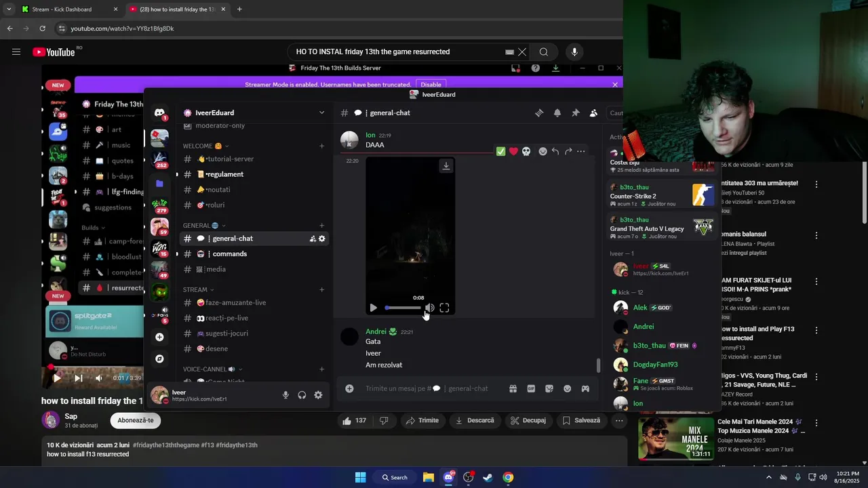Screen dimensions: 868x488
Task: Mute the Discord video attachment volume
Action: [429, 308]
